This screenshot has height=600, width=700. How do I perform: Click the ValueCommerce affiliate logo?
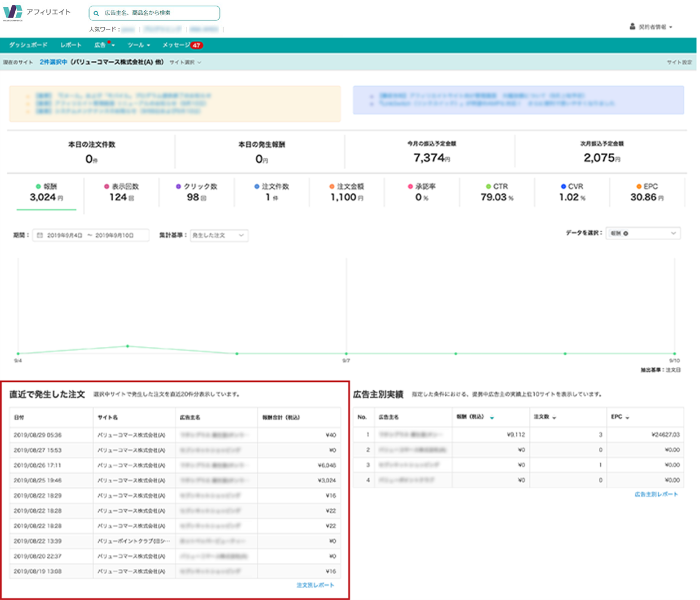tap(13, 12)
